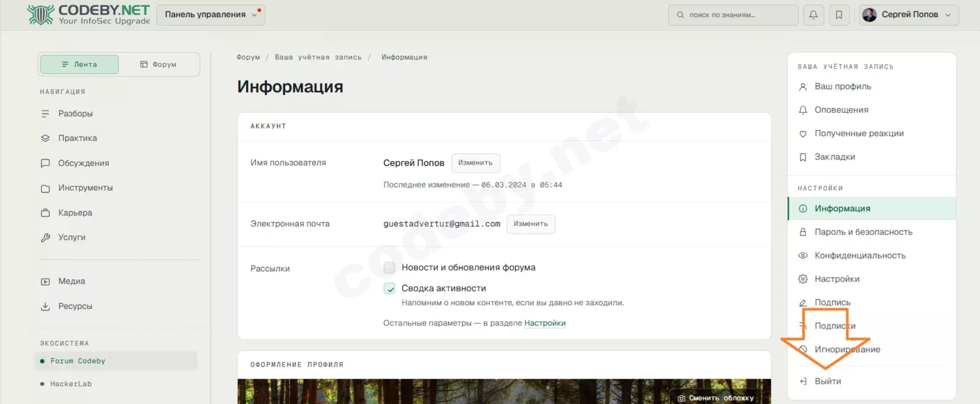
Task: Follow the Настройки link under Рассылки
Action: pyautogui.click(x=545, y=323)
